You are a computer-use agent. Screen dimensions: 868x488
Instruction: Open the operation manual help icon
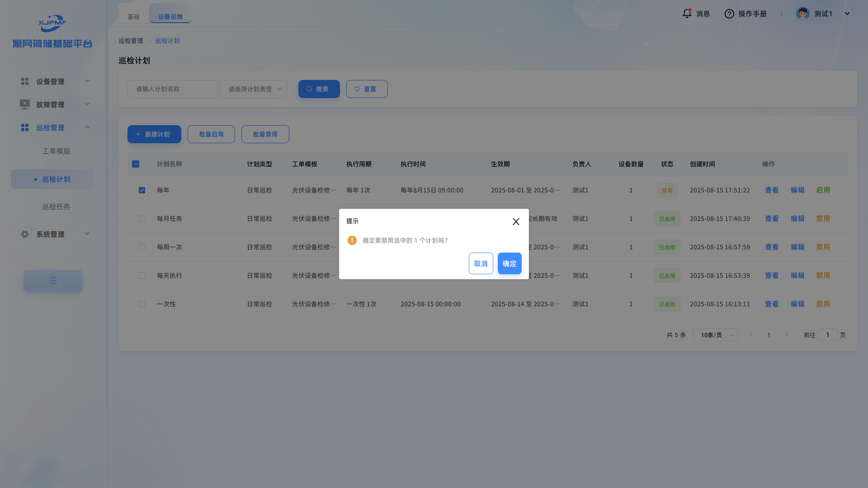pyautogui.click(x=729, y=14)
